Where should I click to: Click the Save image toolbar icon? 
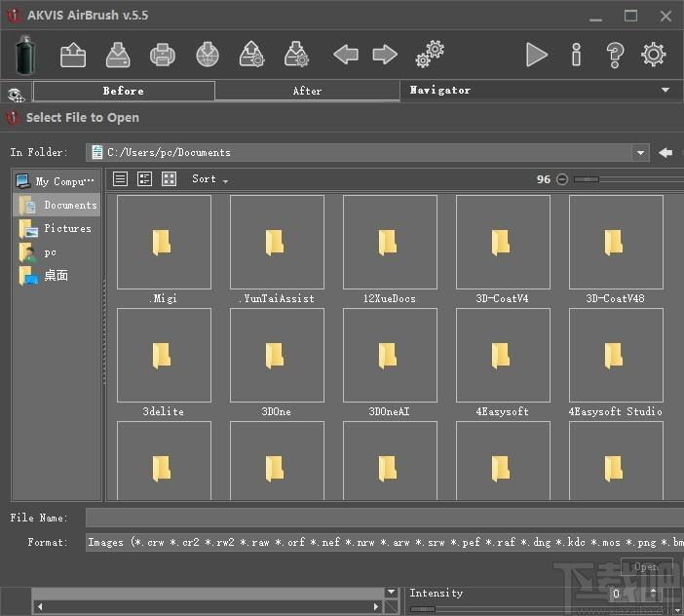tap(118, 55)
